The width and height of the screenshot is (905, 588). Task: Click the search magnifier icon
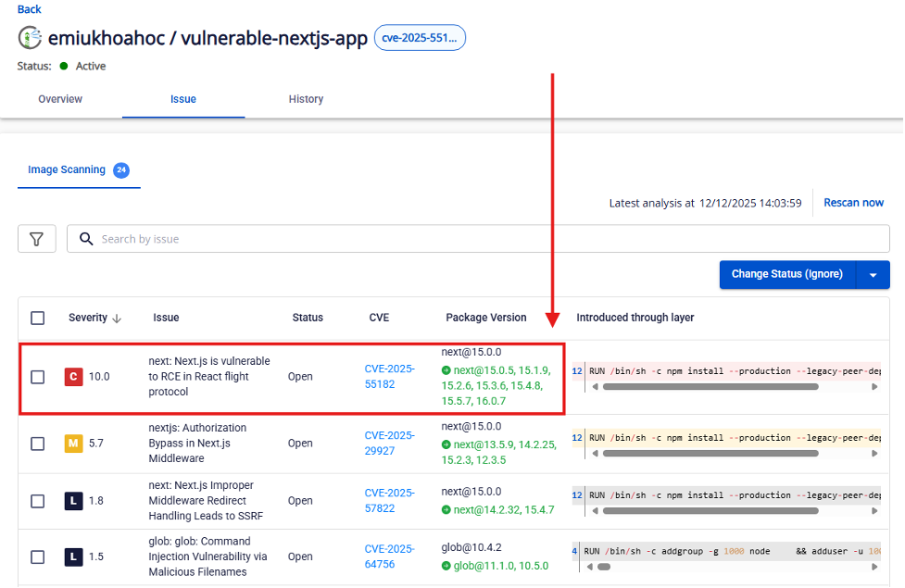[x=86, y=239]
